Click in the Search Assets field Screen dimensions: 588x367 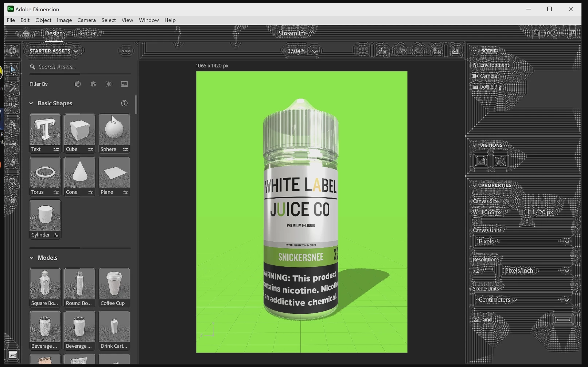coord(80,67)
